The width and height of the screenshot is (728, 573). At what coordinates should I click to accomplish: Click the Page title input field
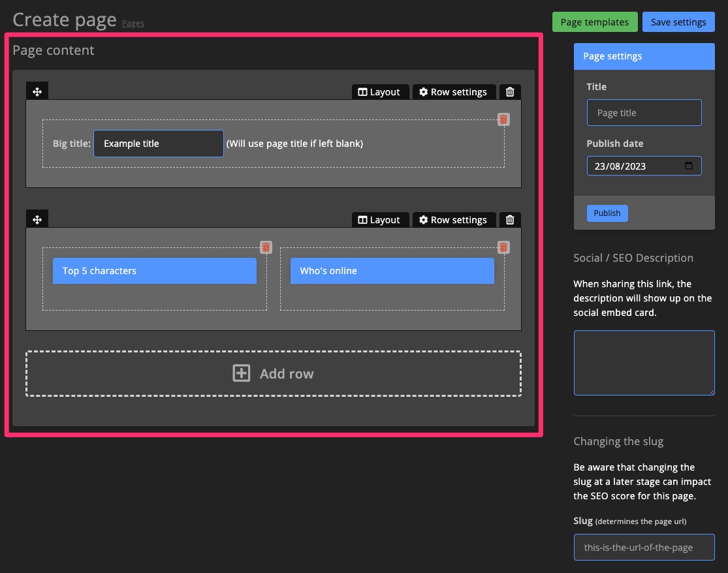pos(644,112)
